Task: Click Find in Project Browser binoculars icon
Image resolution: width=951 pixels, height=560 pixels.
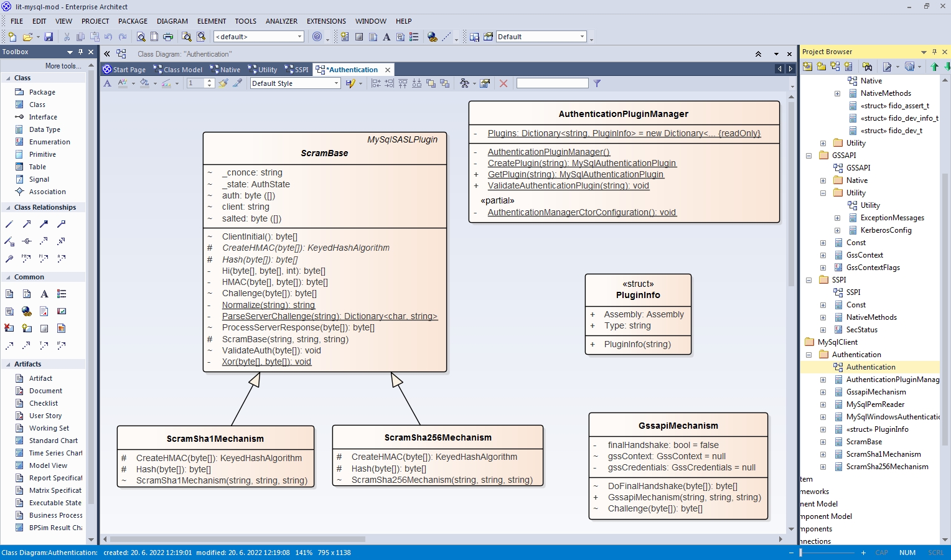Action: coord(868,67)
